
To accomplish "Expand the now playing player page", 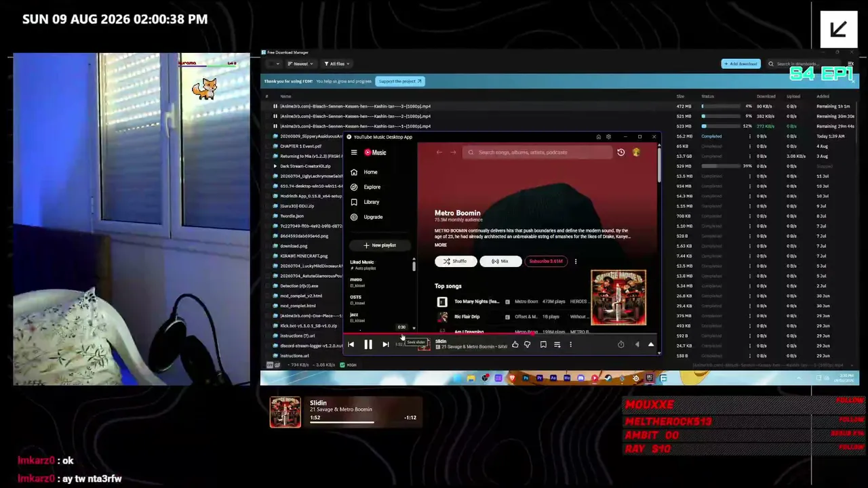I will point(651,345).
